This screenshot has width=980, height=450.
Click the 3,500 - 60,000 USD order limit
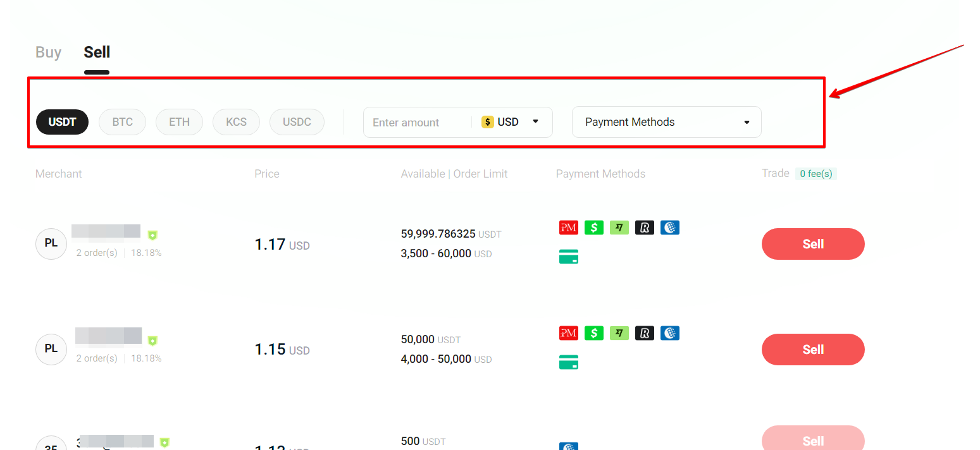[x=446, y=253]
